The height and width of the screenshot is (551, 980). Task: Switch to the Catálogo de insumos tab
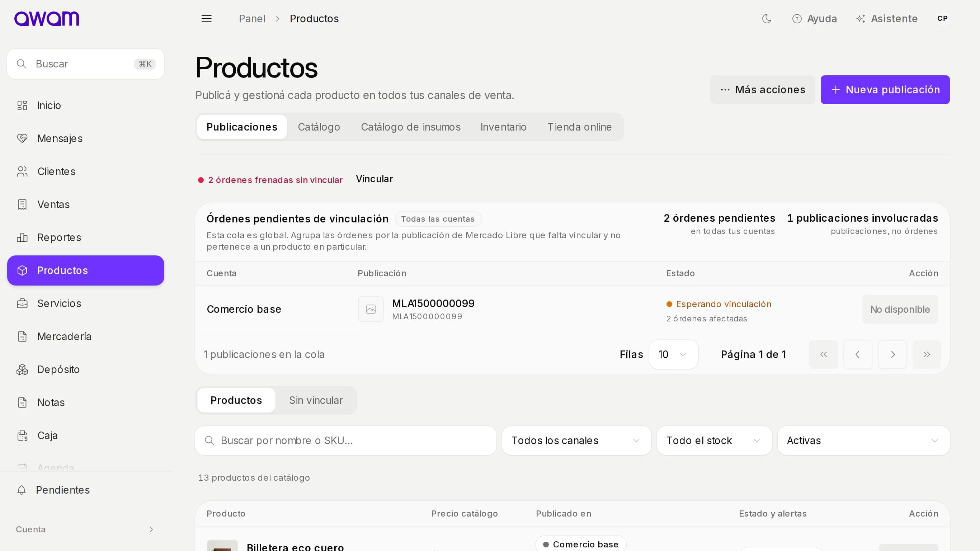(410, 127)
